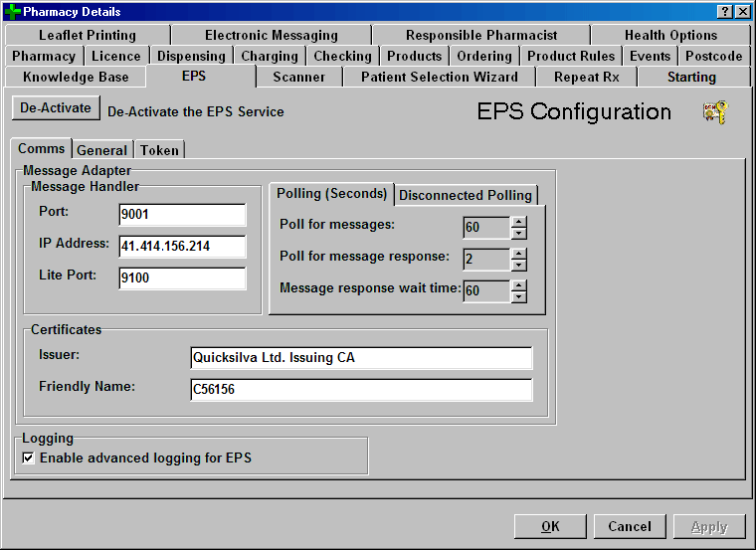The image size is (756, 550).
Task: Increase Poll for messages value with up arrow
Action: [x=518, y=222]
